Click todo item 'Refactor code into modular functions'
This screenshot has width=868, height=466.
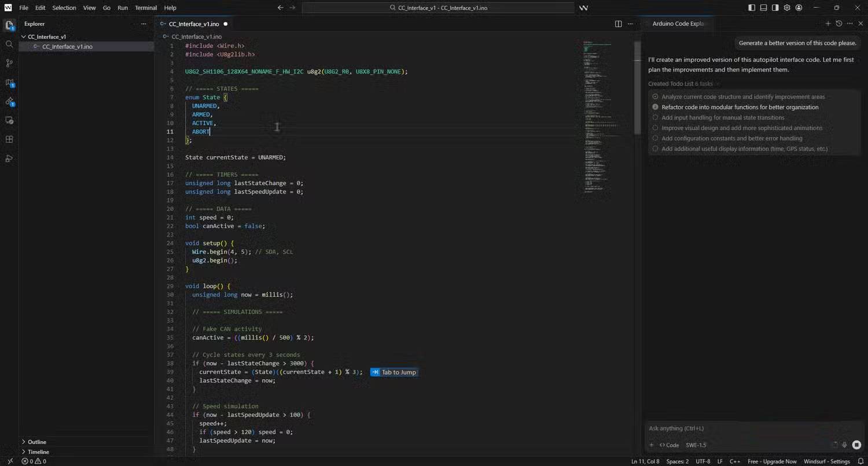[x=740, y=107]
